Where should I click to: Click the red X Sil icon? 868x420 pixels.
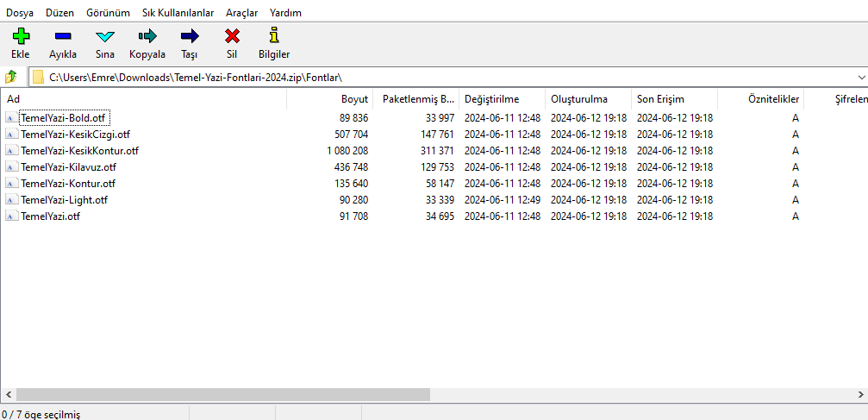tap(232, 36)
